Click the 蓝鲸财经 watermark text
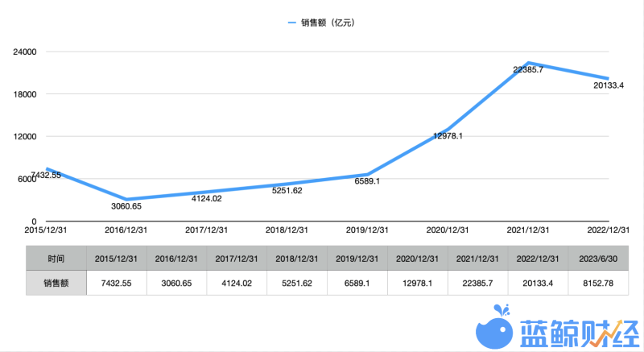Screen dimensions: 644x352 (x=575, y=332)
